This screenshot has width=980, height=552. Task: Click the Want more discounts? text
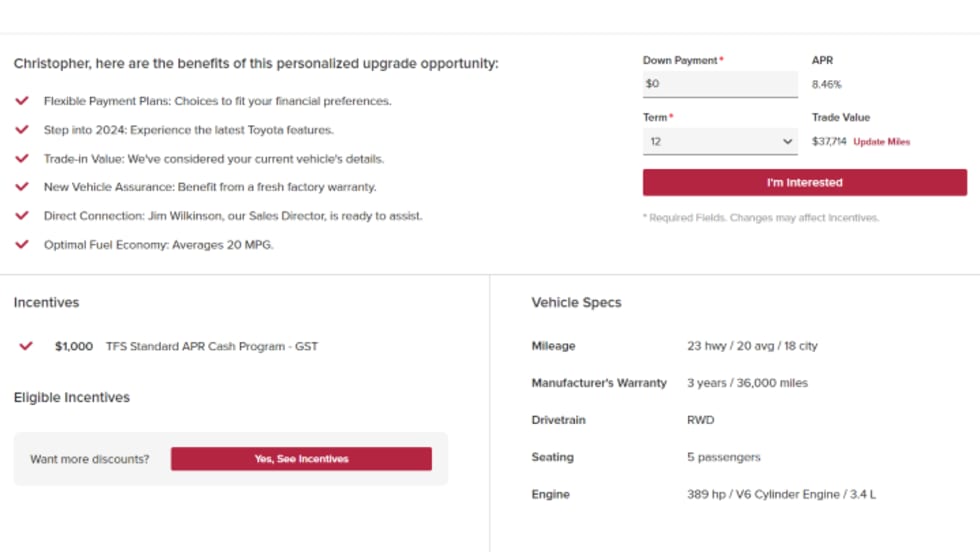90,459
